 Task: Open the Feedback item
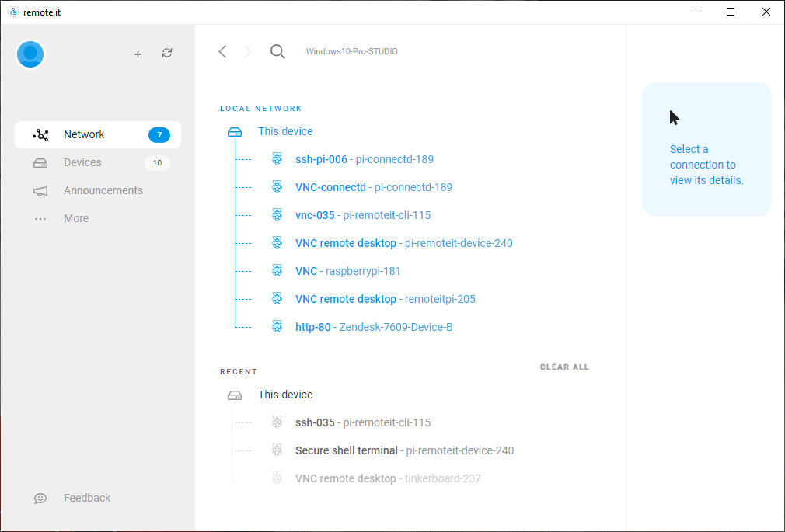(x=98, y=498)
